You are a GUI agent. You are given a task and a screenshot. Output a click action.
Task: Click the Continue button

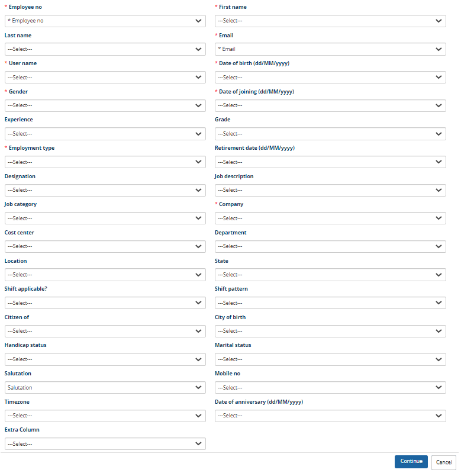click(x=411, y=462)
